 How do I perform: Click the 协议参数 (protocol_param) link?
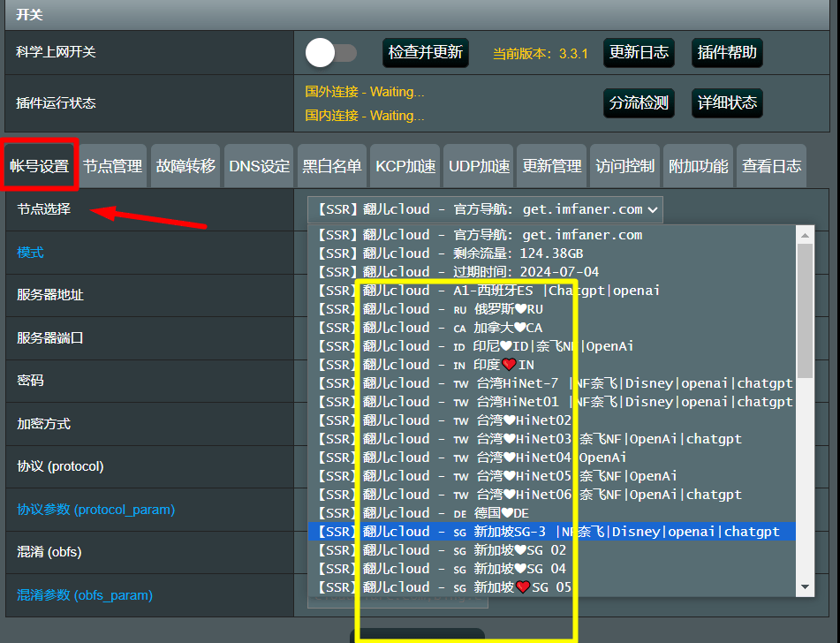[x=96, y=510]
